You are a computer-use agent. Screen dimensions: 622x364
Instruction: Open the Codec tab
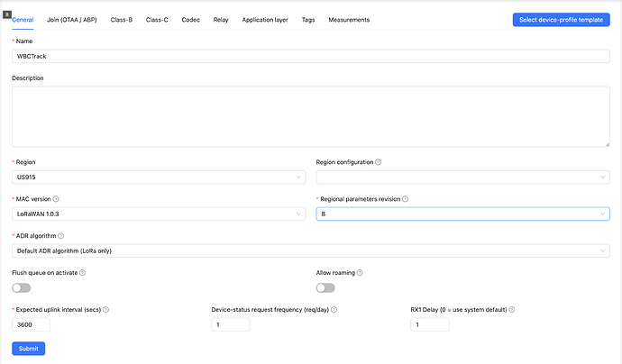pyautogui.click(x=190, y=19)
